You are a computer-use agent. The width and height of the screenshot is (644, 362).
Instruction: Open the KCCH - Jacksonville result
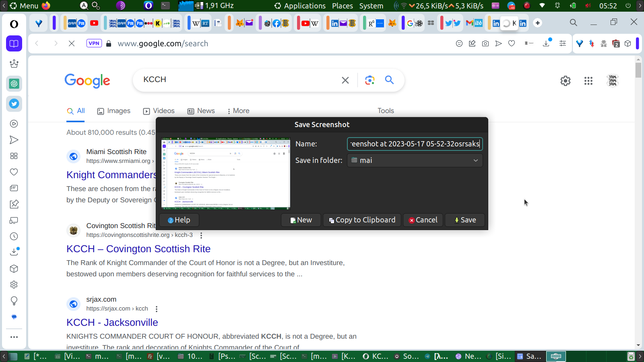(x=112, y=323)
